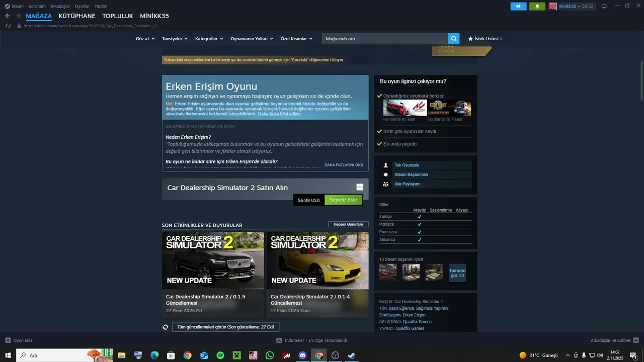644x362 pixels.
Task: Expand DAHA FAZLASINI OKU in Early Access box
Action: tap(344, 165)
